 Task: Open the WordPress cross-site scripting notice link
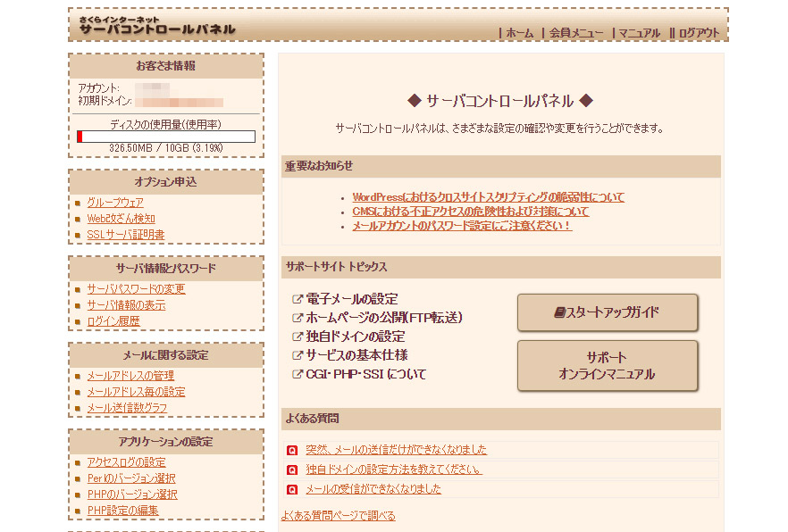click(488, 197)
